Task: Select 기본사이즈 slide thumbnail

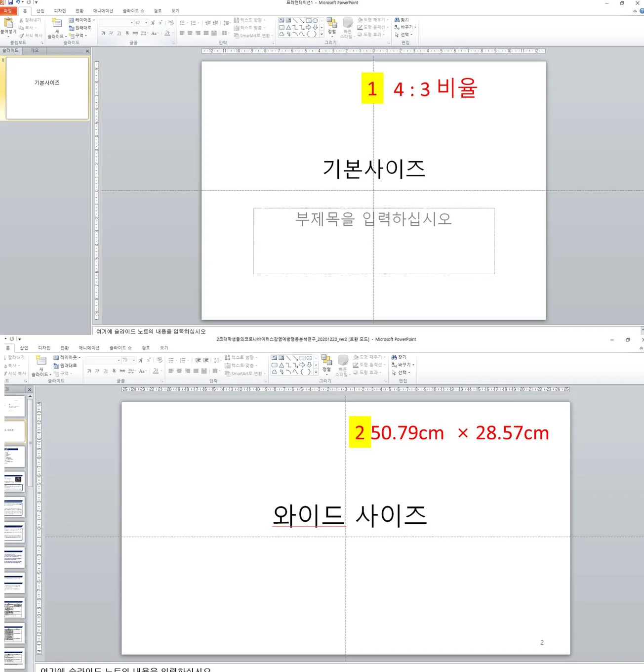Action: pos(47,88)
